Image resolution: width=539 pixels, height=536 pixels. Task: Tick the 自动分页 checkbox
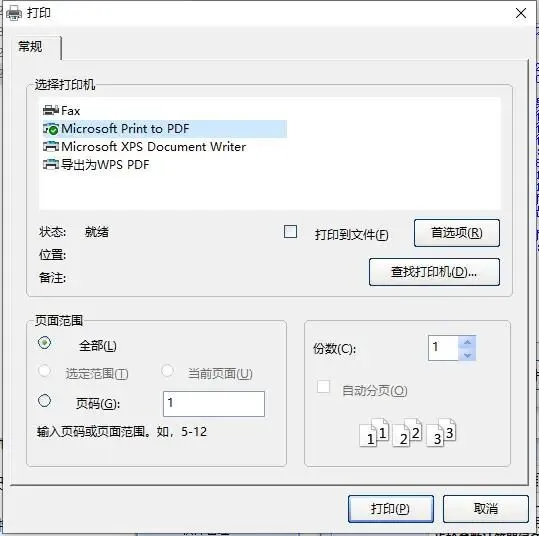click(323, 387)
